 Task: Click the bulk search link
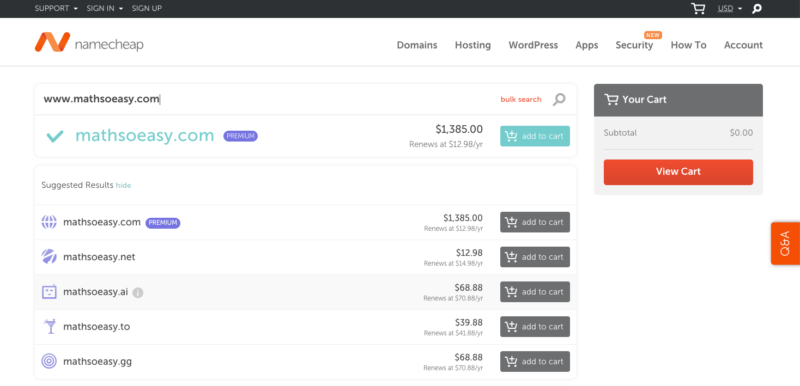pos(521,99)
